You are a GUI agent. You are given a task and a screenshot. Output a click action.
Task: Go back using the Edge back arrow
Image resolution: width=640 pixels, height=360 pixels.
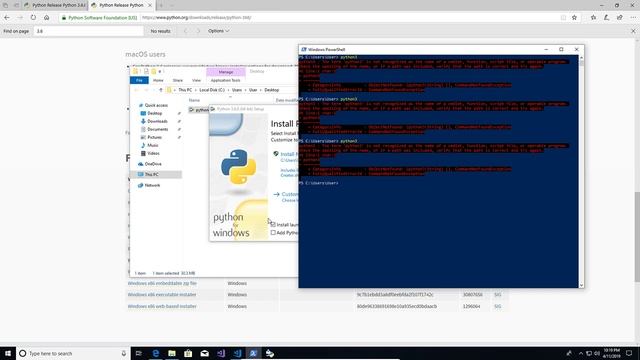7,18
